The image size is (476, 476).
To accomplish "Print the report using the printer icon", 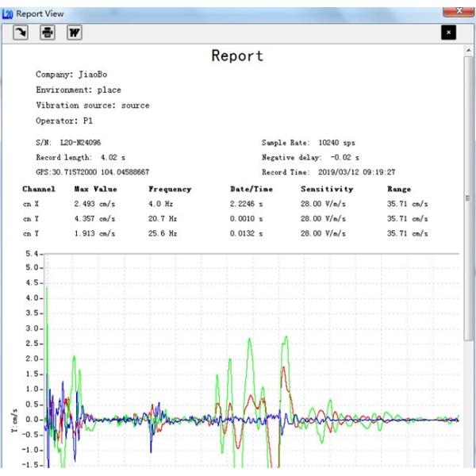I will coord(48,33).
